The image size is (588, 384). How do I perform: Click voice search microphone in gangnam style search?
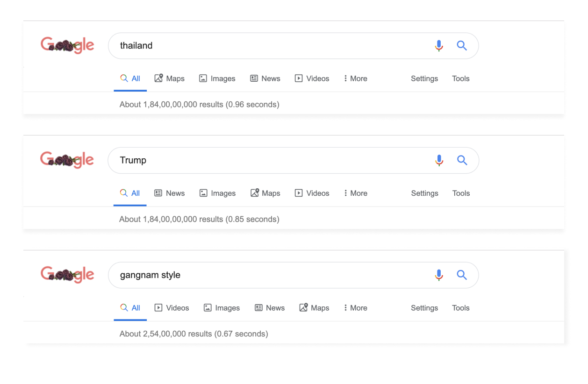[438, 275]
